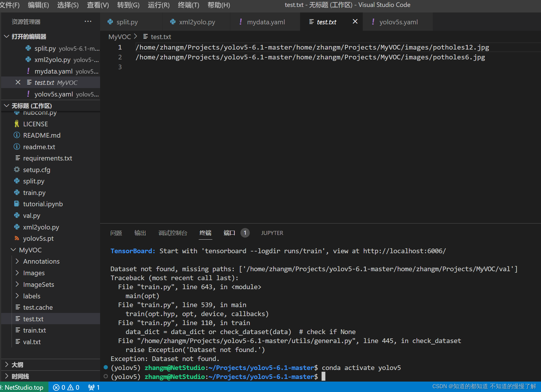Click the yolov5s.pt file icon
The width and height of the screenshot is (541, 392).
[x=17, y=238]
